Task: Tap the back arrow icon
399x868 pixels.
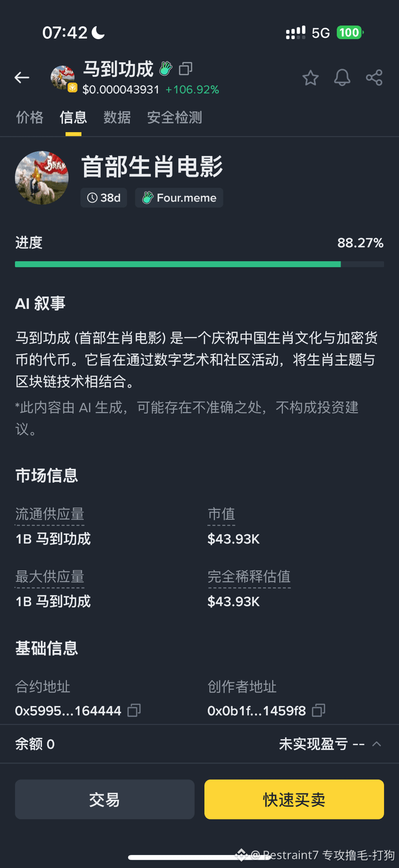Action: (x=22, y=78)
